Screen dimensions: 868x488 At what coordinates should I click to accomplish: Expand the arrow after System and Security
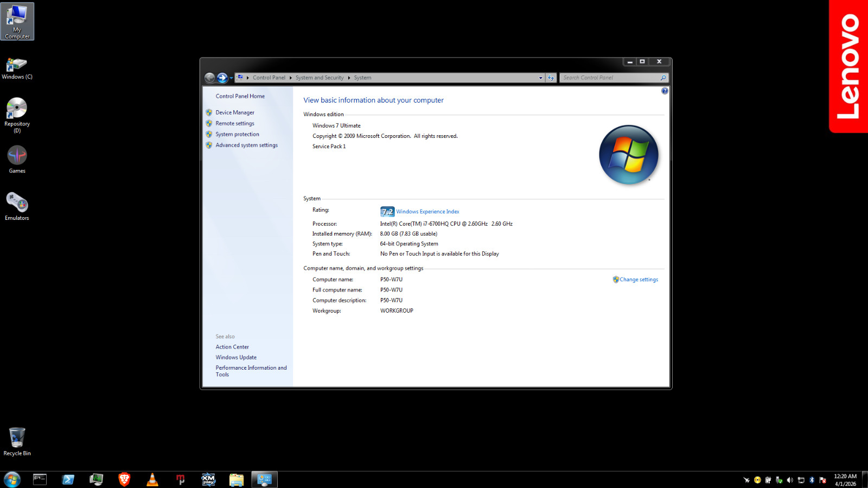[x=349, y=78]
